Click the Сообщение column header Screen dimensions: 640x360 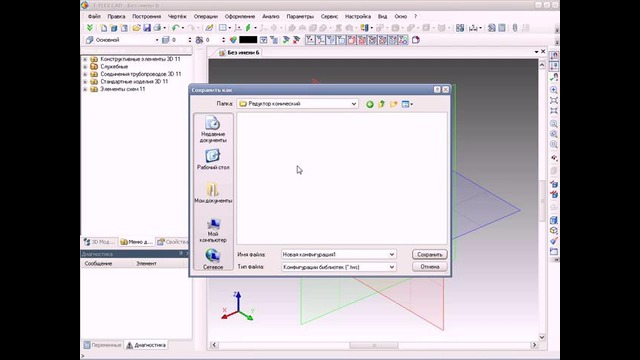(x=98, y=264)
